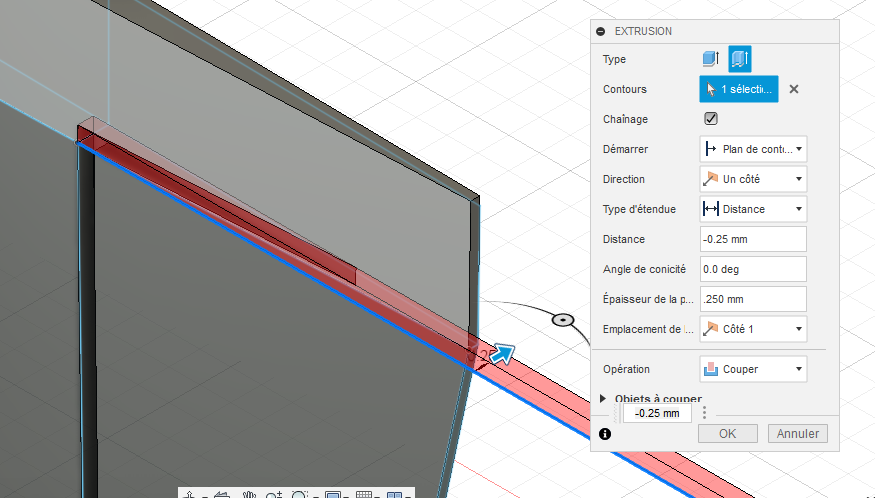Open the viewports layout icon
Viewport: 875px width, 498px height.
click(395, 495)
